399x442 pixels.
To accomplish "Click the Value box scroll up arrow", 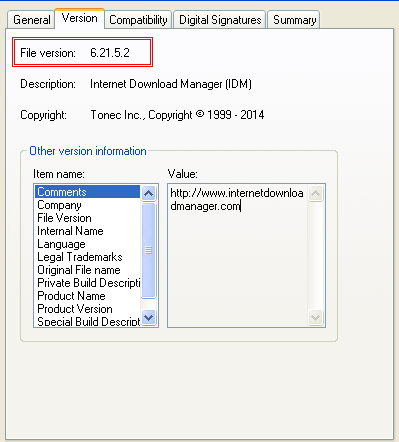I will tap(315, 193).
